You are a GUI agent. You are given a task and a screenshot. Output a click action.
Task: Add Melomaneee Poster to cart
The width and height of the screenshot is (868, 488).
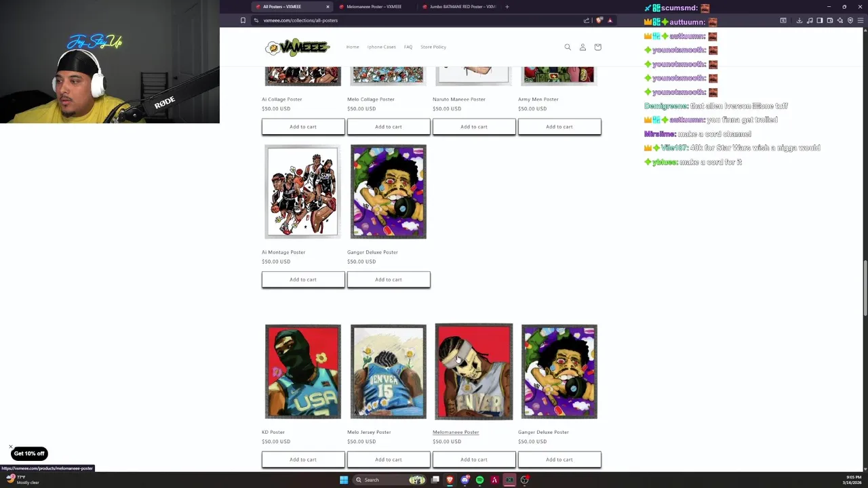click(x=474, y=460)
